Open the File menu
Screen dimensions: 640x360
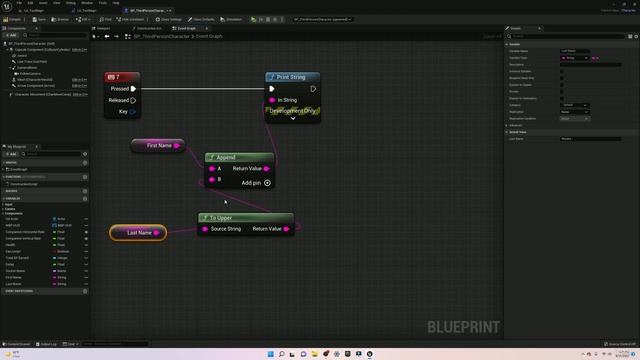[x=19, y=3]
